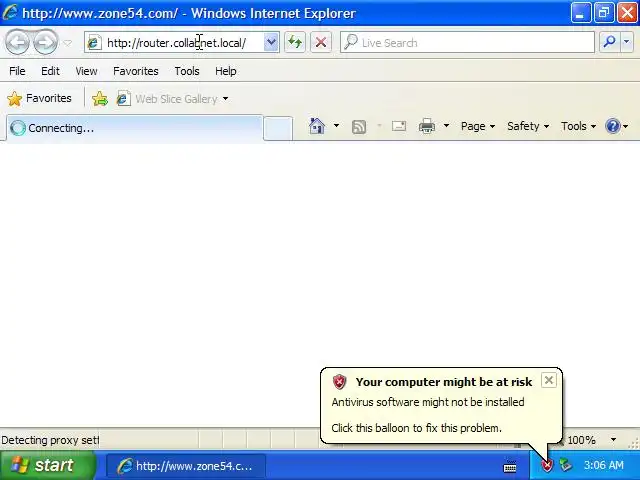640x480 pixels.
Task: Open the View menu
Action: [86, 71]
